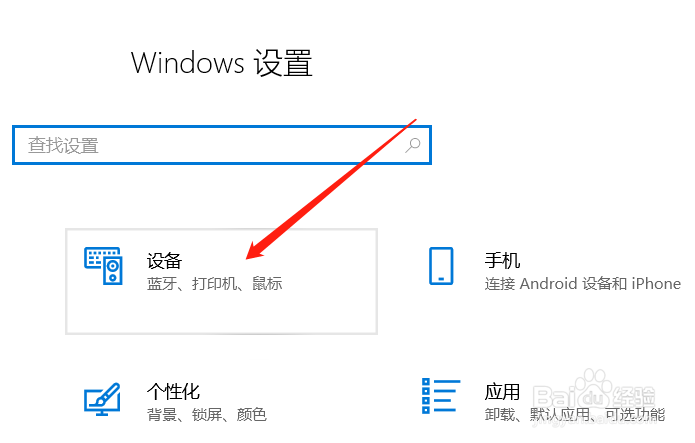The height and width of the screenshot is (443, 695).
Task: Click the Personalization paintbrush monitor icon
Action: click(x=102, y=399)
